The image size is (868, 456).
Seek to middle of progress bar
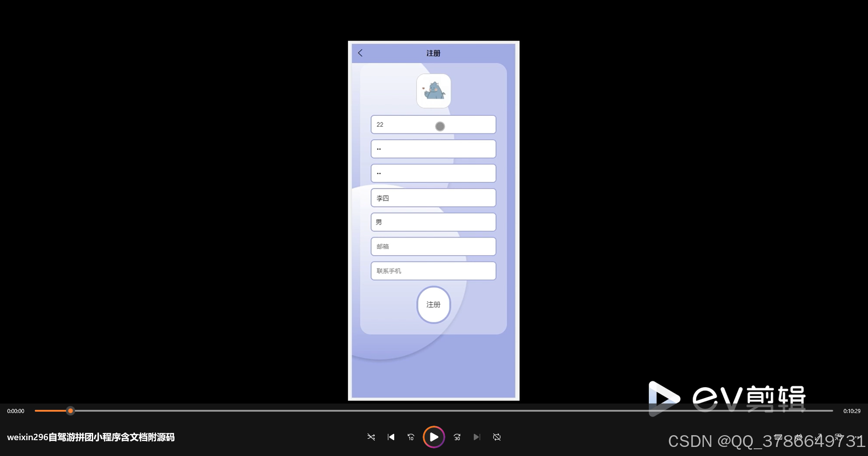pyautogui.click(x=434, y=411)
